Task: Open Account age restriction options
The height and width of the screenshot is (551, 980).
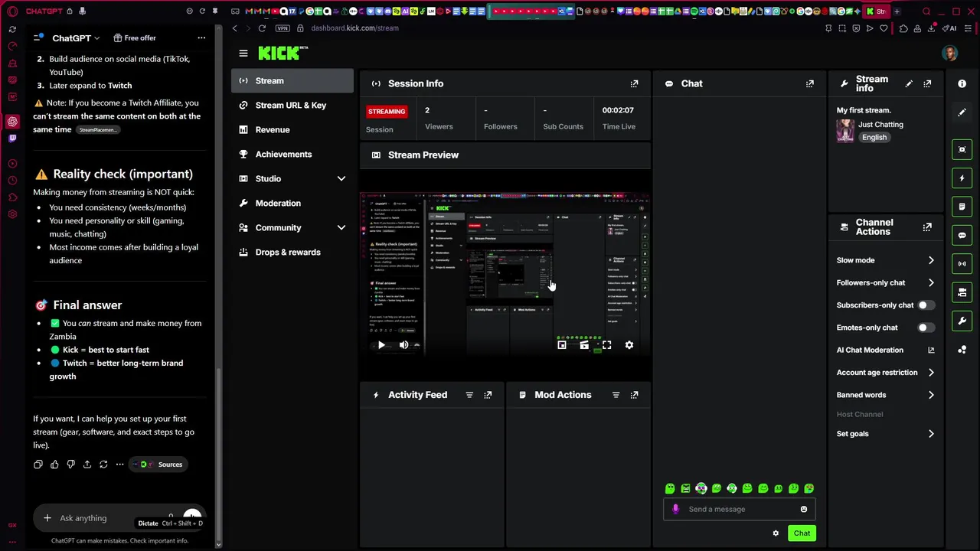Action: point(885,373)
